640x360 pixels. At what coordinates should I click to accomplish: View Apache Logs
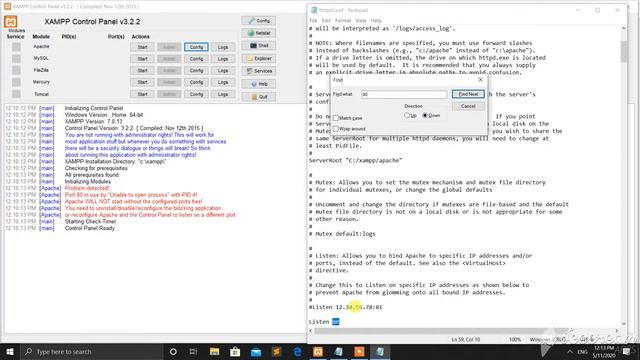coord(223,47)
